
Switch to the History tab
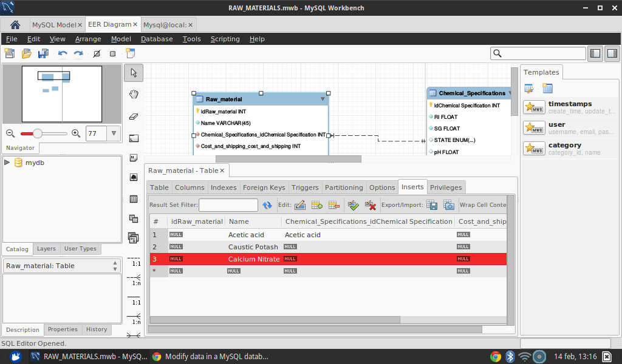[97, 329]
